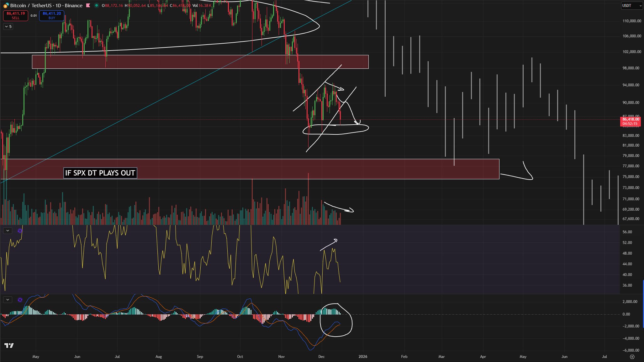Viewport: 644px width, 362px height.
Task: Click the blue BUY 86,411.20 button
Action: coord(52,15)
